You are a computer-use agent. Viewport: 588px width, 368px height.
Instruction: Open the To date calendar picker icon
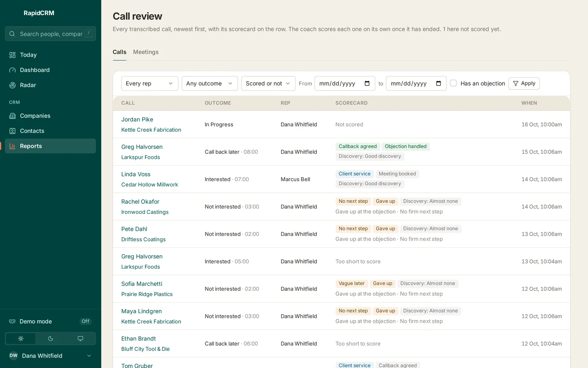coord(439,83)
